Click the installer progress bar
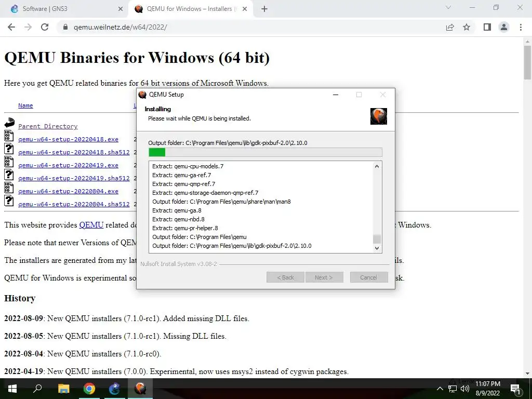Viewport: 532px width, 399px height. click(x=265, y=152)
